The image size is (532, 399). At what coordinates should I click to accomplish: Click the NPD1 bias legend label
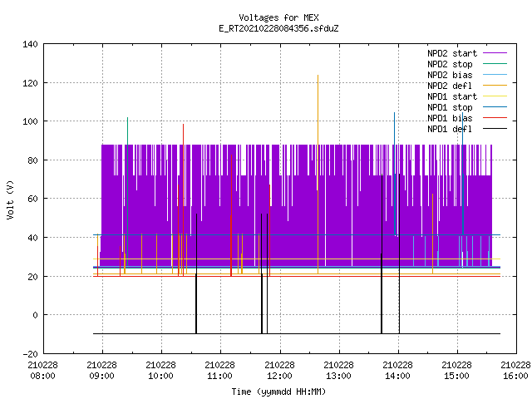[450, 118]
